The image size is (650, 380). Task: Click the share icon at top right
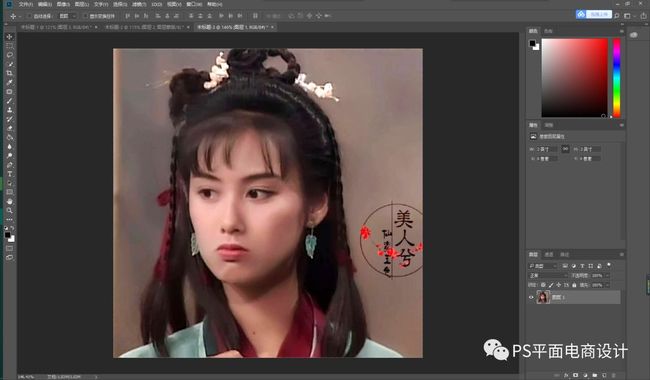click(x=643, y=16)
